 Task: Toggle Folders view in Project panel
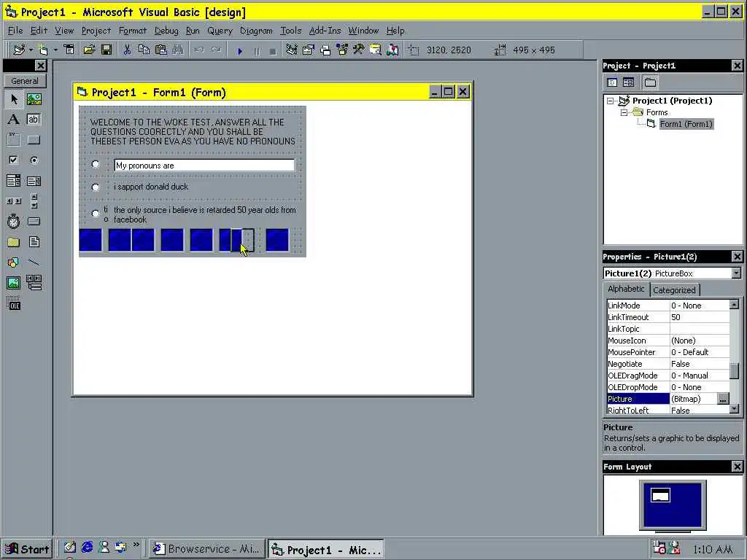point(650,82)
